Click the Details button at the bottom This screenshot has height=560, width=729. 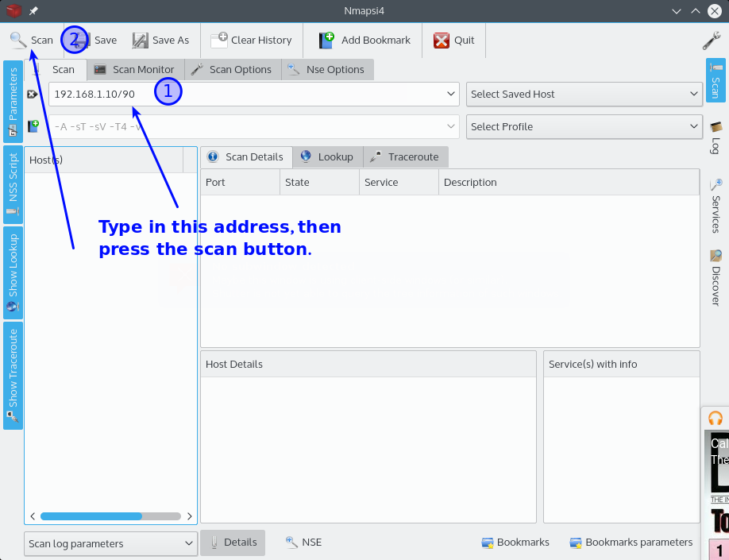click(233, 543)
